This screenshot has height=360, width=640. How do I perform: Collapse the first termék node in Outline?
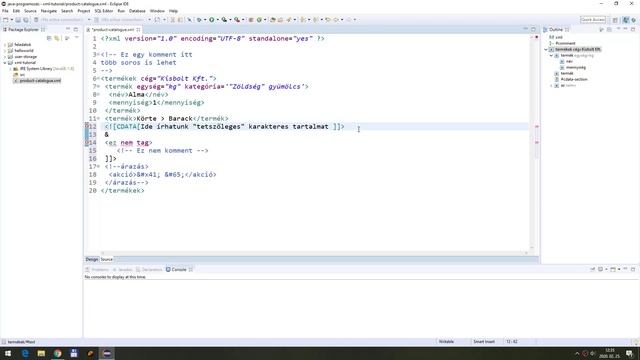pos(551,56)
